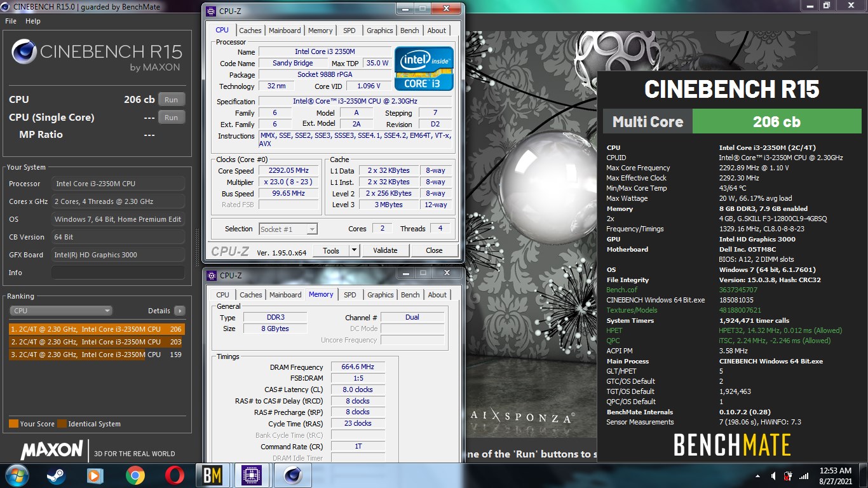The width and height of the screenshot is (868, 488).
Task: Open the Cinebench File menu
Action: (11, 21)
